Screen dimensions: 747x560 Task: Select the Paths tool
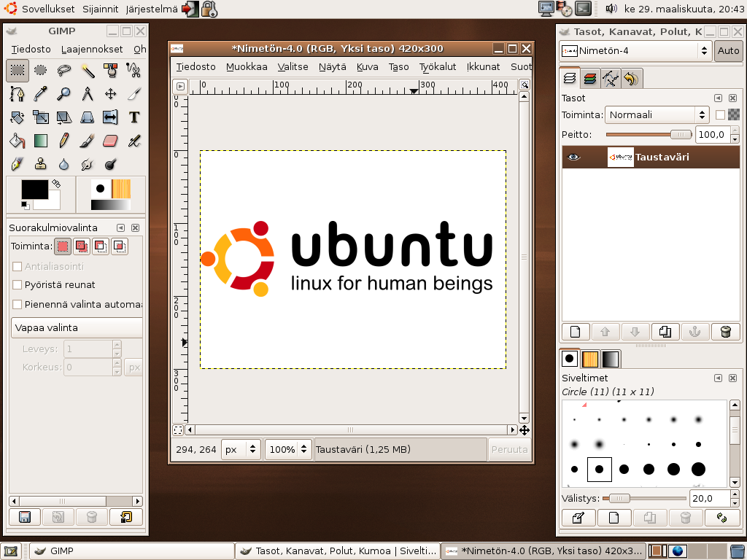(x=18, y=94)
